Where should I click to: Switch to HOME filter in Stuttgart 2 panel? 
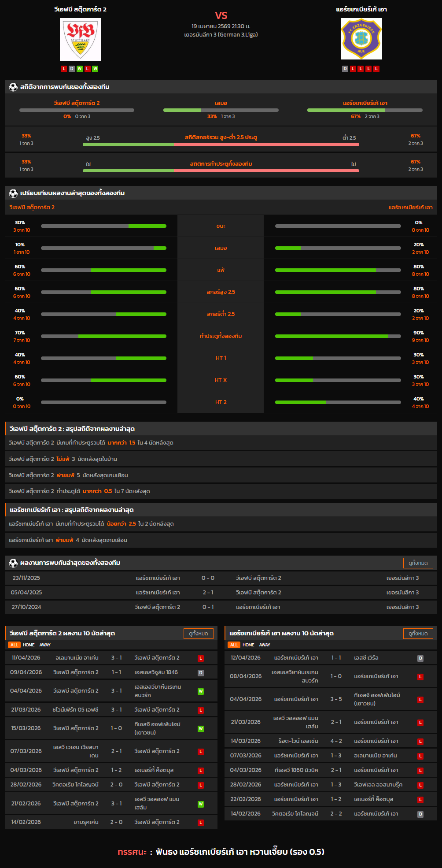click(x=29, y=645)
